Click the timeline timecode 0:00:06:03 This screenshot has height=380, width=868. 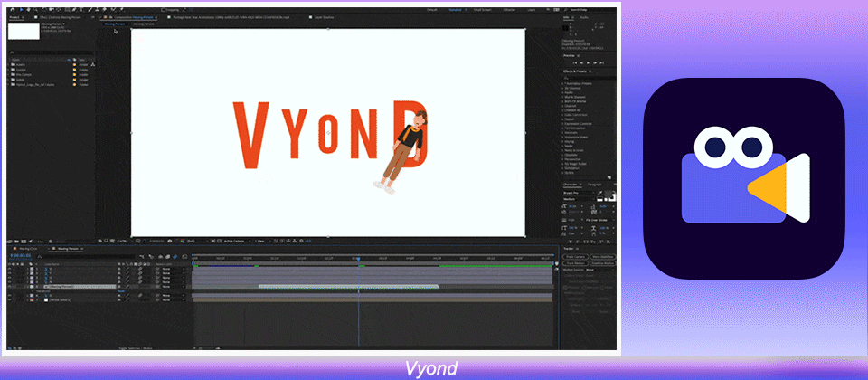(x=21, y=255)
